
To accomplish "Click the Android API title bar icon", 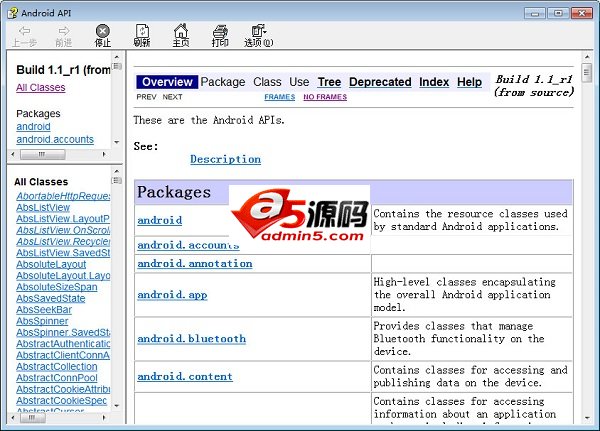I will click(13, 13).
